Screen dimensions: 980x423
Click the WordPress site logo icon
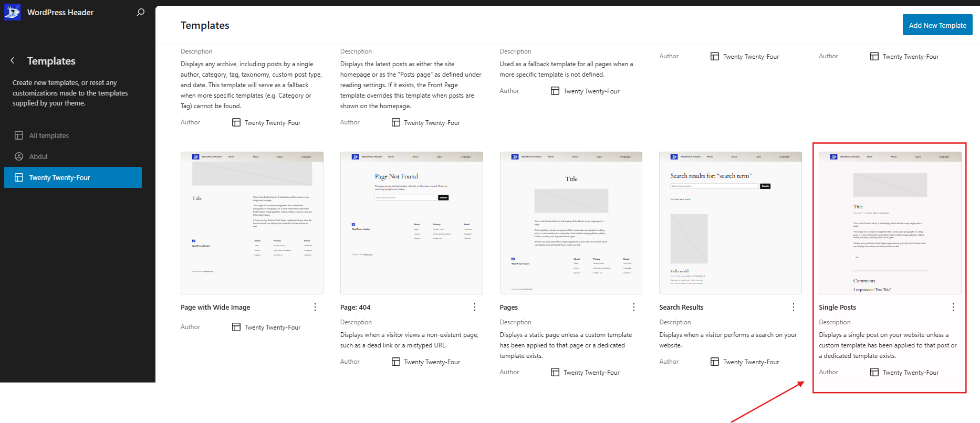(x=12, y=12)
